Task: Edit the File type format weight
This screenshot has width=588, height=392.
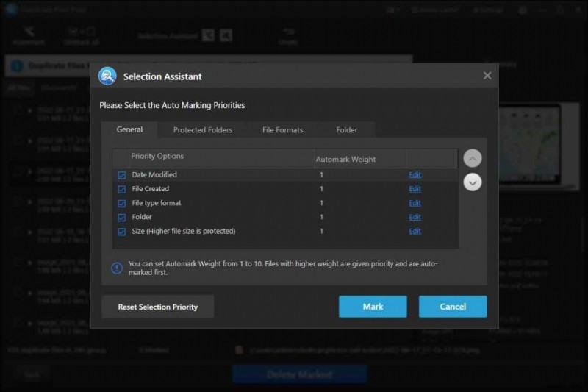Action: (415, 203)
